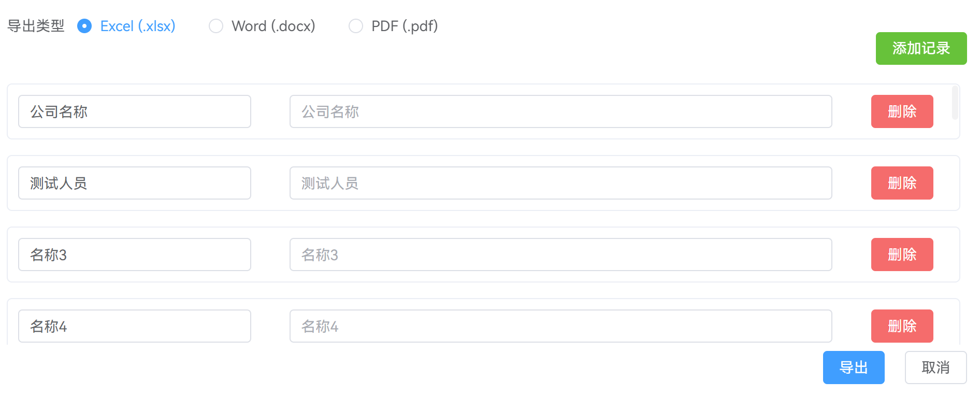The height and width of the screenshot is (395, 980).
Task: Click the 名称4 placeholder value field
Action: pyautogui.click(x=560, y=326)
